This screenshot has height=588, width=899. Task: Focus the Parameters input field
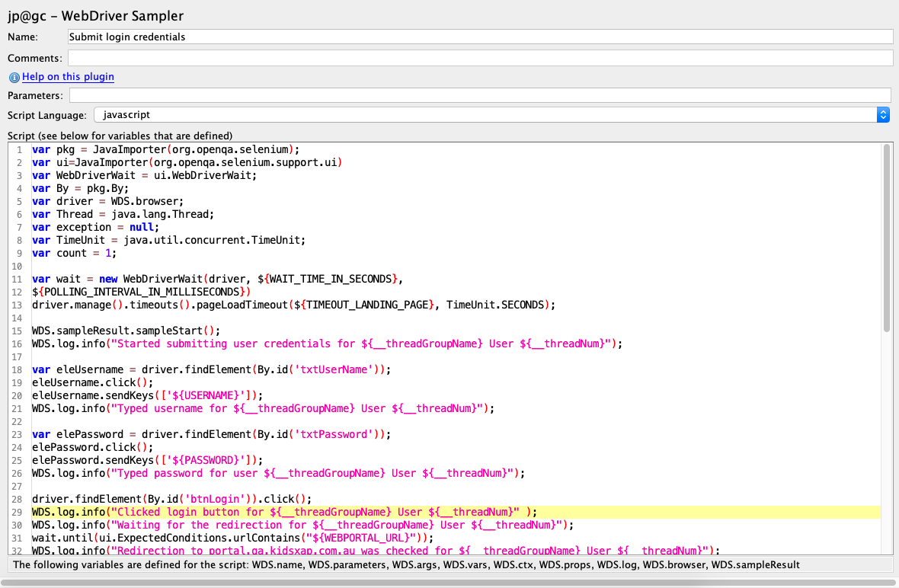(480, 95)
